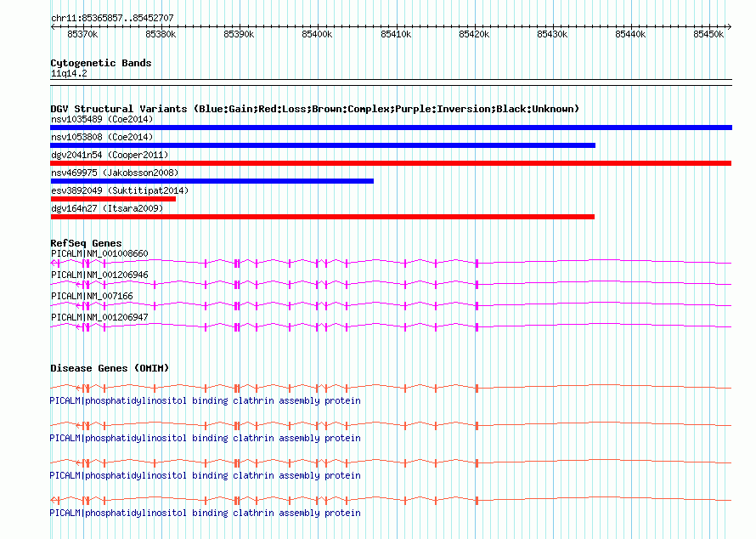Click the second OMIM PICALM description link
756x539 pixels.
point(205,438)
